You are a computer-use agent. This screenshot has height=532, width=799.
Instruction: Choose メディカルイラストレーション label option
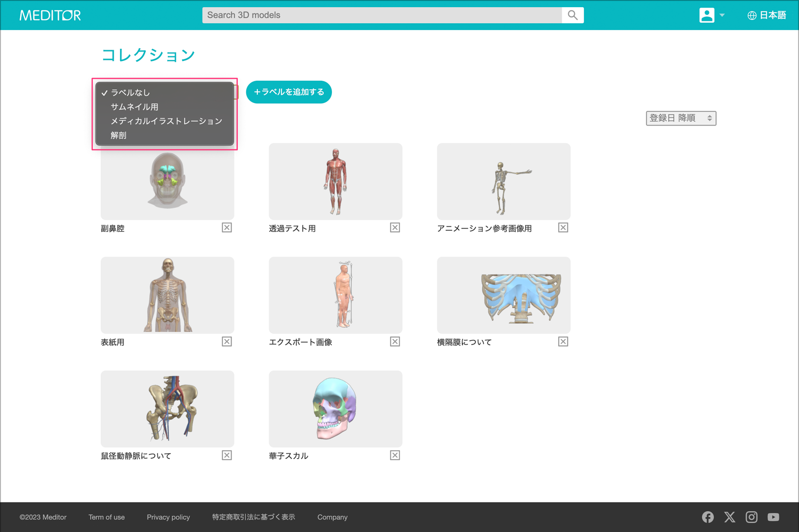[166, 121]
